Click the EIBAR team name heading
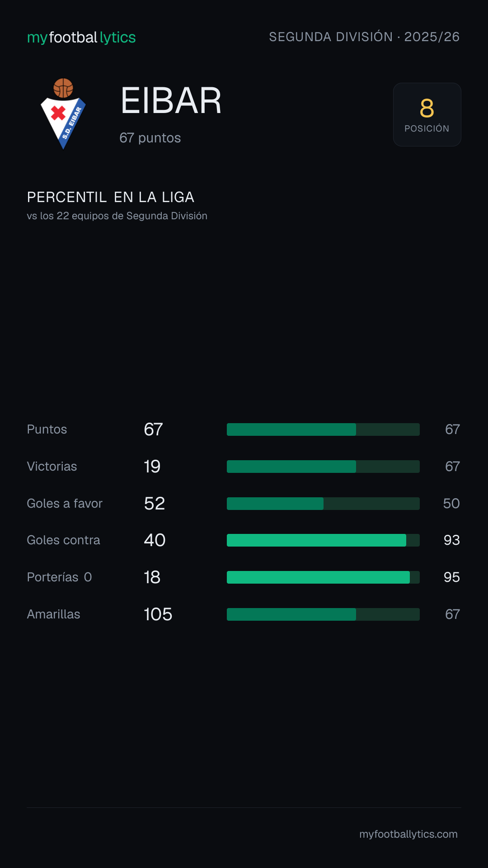Viewport: 488px width, 868px height. coord(171,101)
